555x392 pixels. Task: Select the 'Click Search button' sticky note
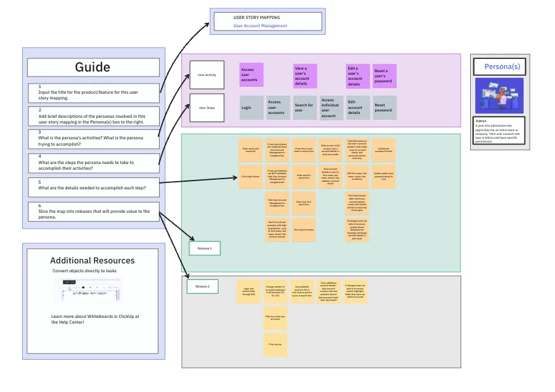pos(303,230)
